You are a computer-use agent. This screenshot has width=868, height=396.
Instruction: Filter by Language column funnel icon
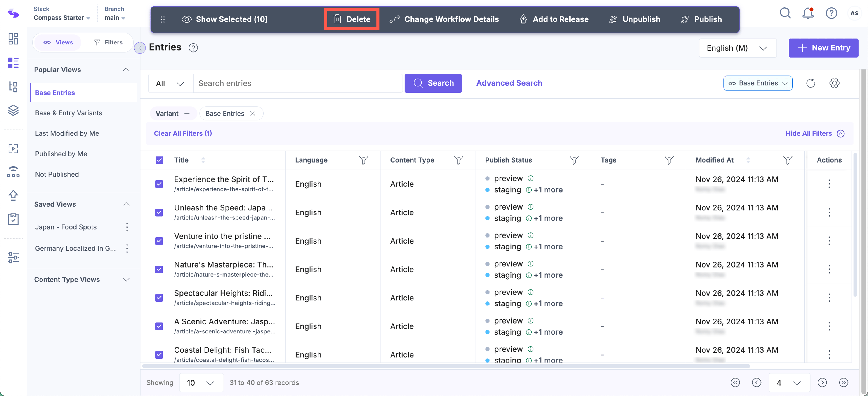point(363,160)
